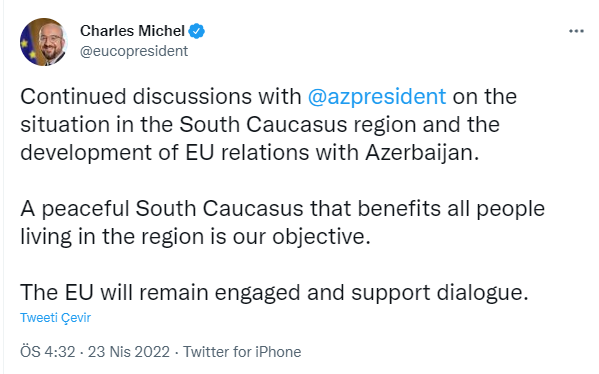Click the Twitter for iPhone source label

[242, 352]
